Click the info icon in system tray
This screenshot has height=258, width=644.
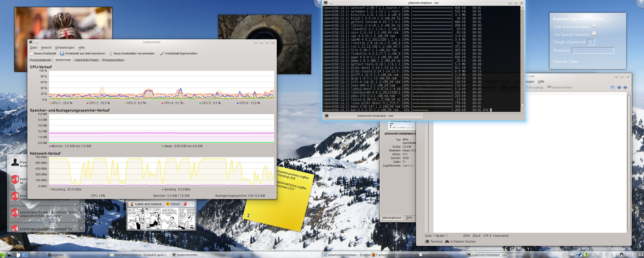pos(565,255)
